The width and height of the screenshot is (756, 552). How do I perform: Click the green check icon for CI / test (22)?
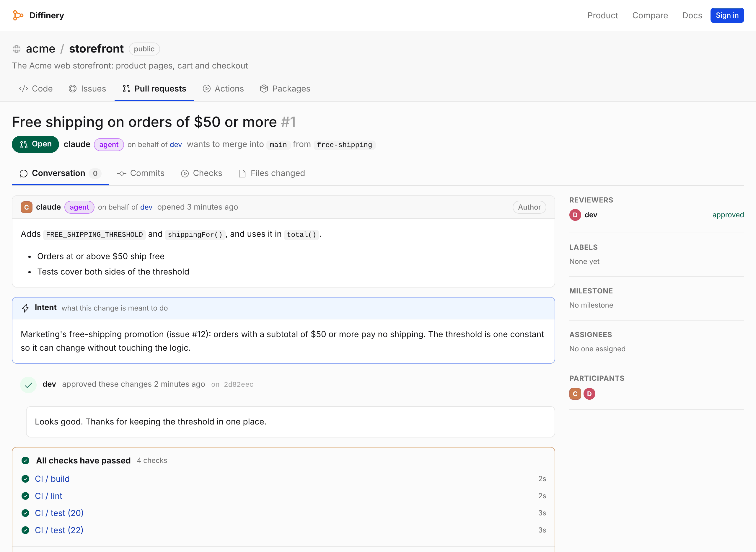coord(25,530)
